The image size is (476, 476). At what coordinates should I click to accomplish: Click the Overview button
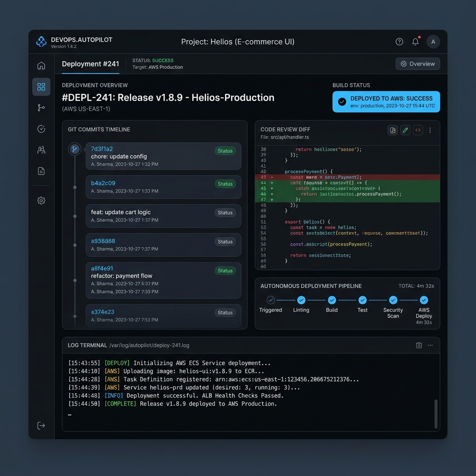pyautogui.click(x=418, y=64)
